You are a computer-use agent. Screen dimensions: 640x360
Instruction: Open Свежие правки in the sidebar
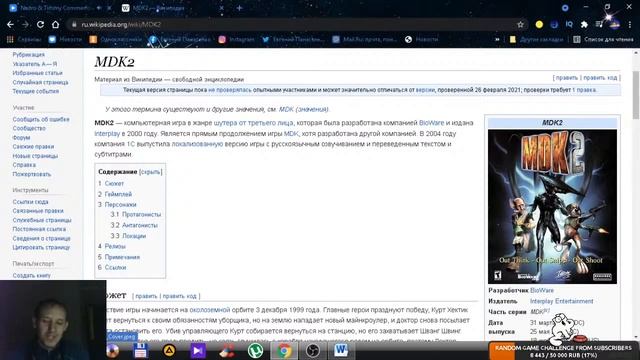point(33,147)
